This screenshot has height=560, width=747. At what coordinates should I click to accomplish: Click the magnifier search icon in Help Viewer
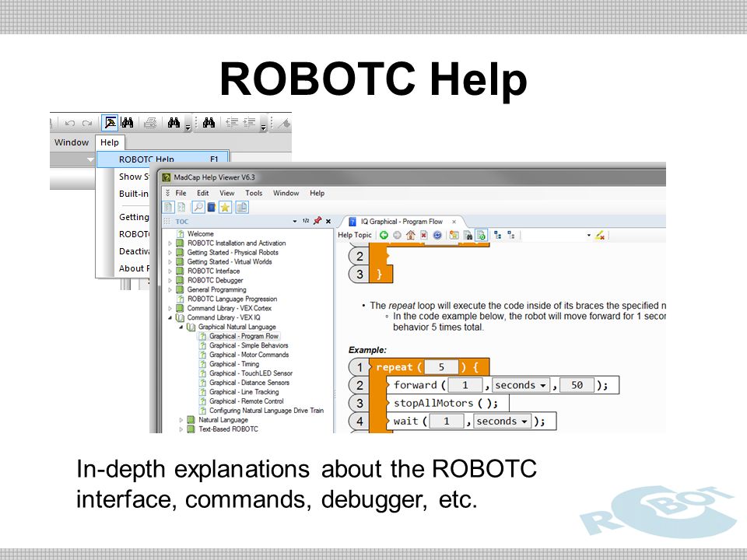click(x=198, y=207)
